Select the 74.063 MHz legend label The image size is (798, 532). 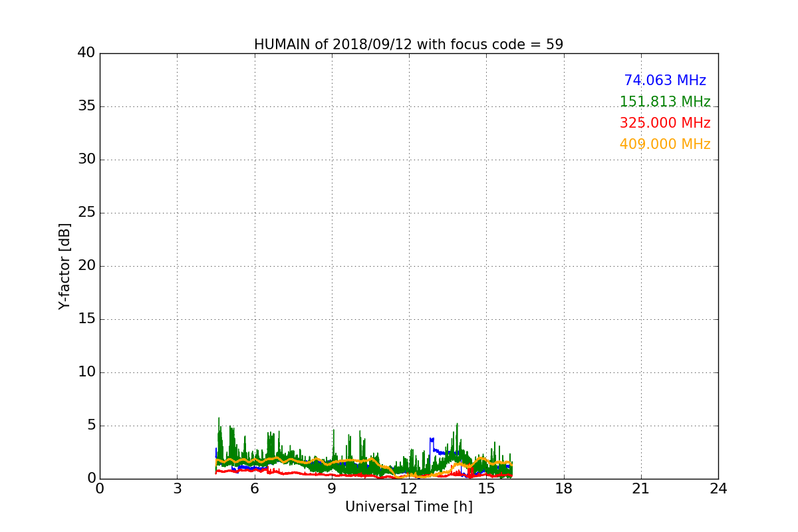click(665, 80)
